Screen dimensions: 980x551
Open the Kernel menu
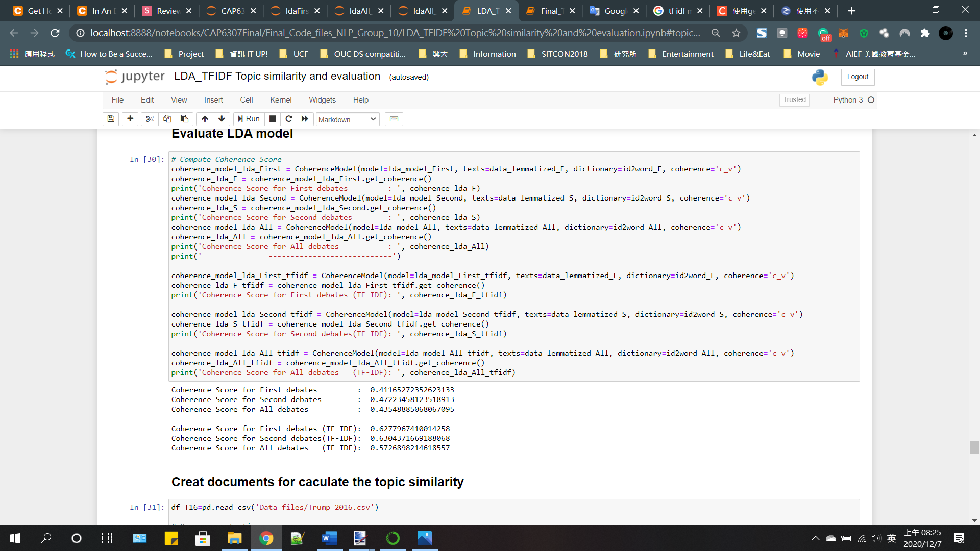(281, 100)
